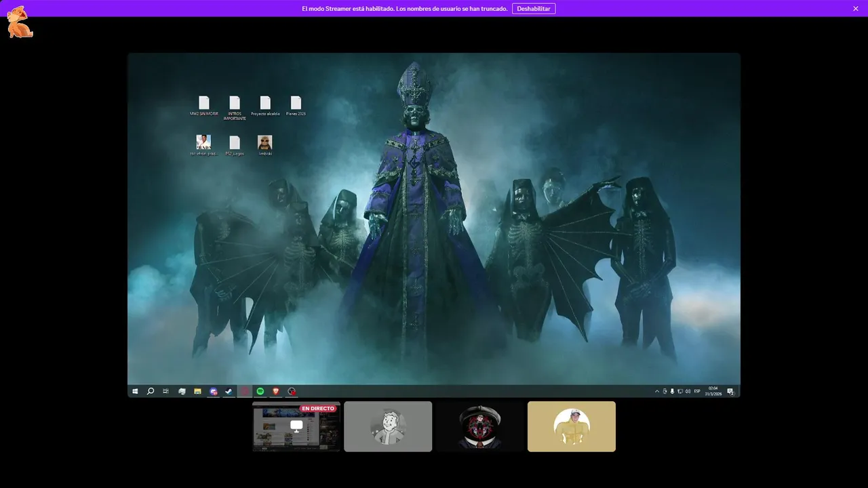
Task: Select the dark red emblem avatar tile
Action: click(479, 426)
